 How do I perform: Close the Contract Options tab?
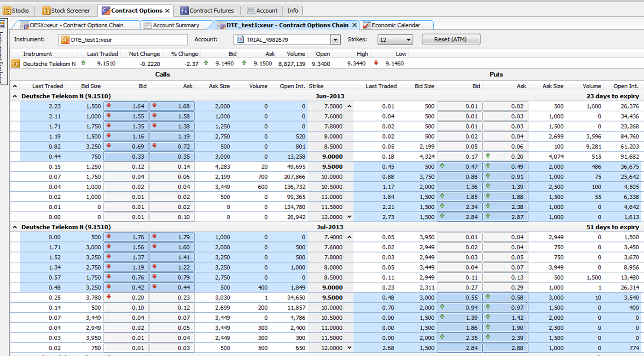pos(167,11)
